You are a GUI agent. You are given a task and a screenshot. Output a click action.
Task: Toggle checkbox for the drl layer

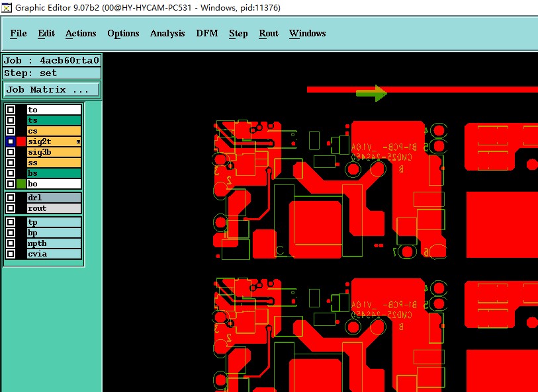(11, 198)
